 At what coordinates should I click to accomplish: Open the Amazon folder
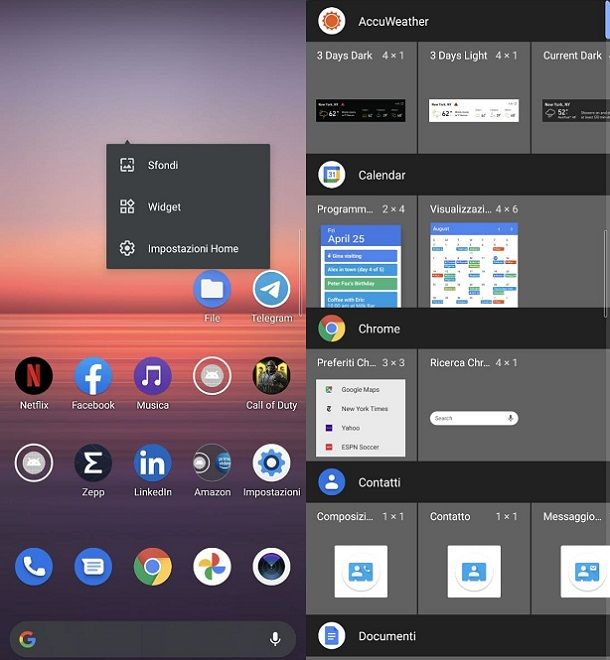(212, 463)
